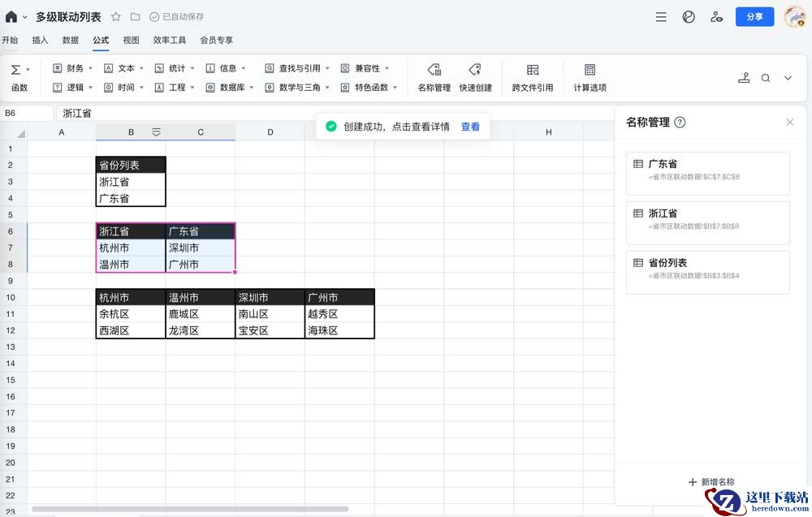The image size is (812, 517).
Task: Switch to the 数据 (Data) tab
Action: (x=71, y=40)
